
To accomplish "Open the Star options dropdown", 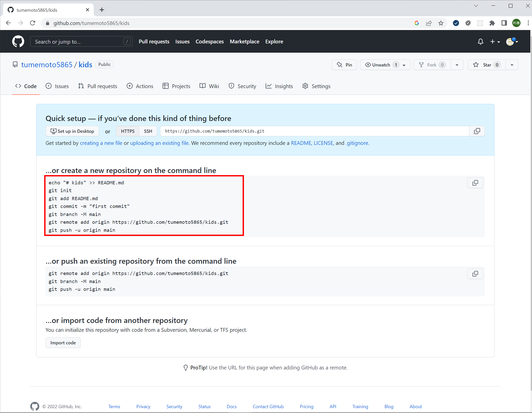I will pos(512,65).
